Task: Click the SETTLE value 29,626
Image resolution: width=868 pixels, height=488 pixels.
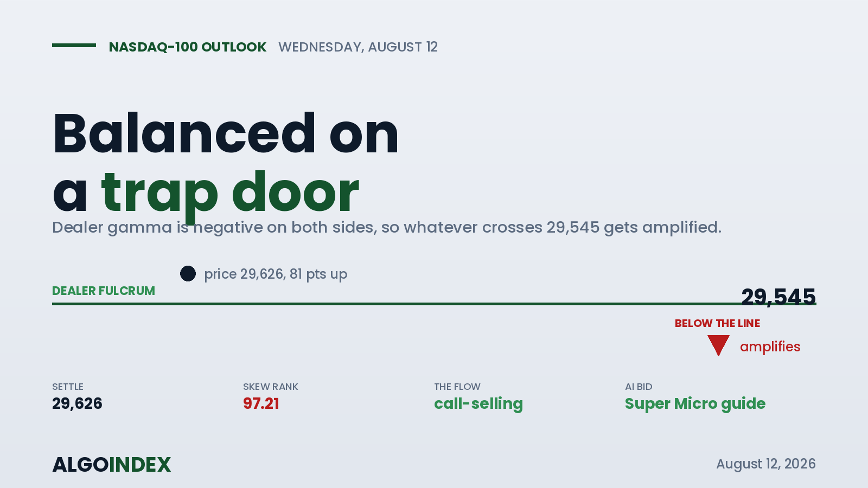Action: coord(77,403)
